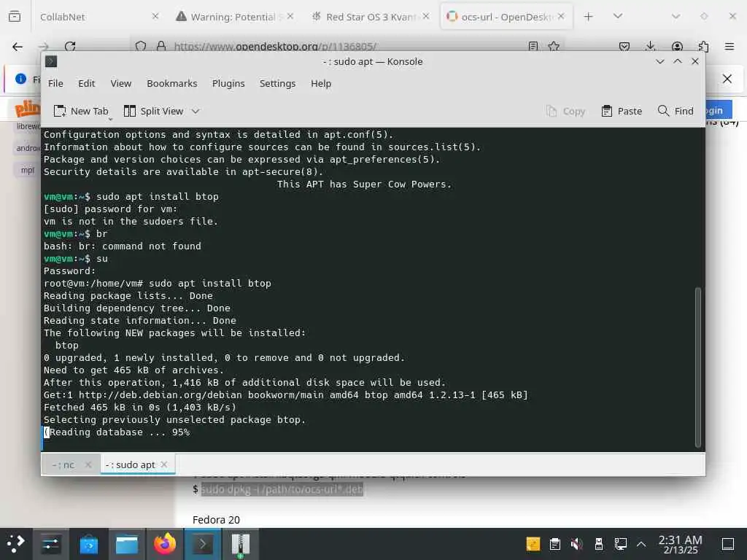Bookmark this page with star icon
Viewport: 747px width, 560px height.
[x=554, y=46]
